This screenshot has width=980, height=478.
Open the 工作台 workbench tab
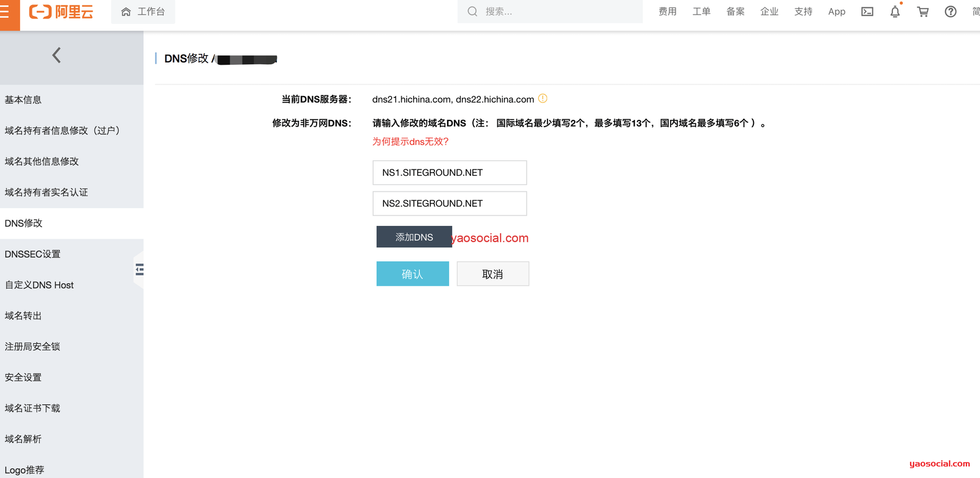point(143,12)
